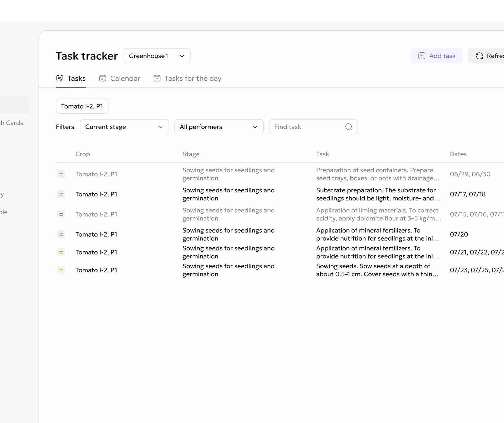504x423 pixels.
Task: Click the Tomato I-2, P1 crop cell in 07/17 row
Action: pos(96,194)
